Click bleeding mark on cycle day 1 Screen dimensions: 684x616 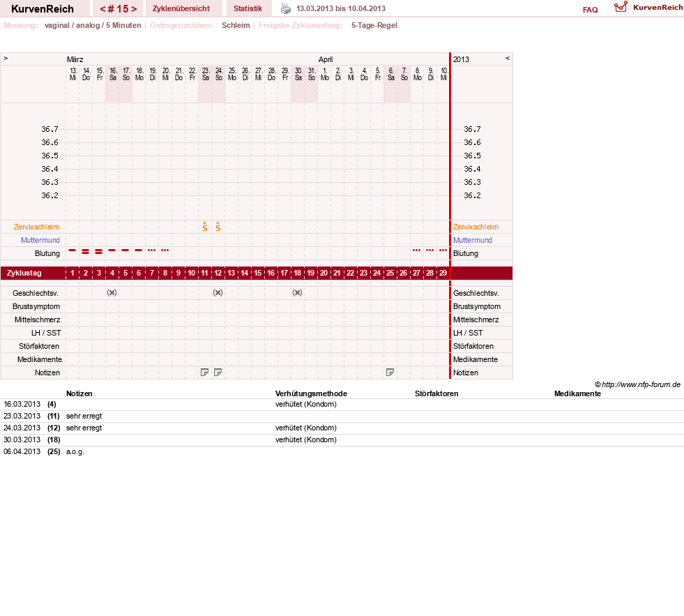tap(72, 250)
